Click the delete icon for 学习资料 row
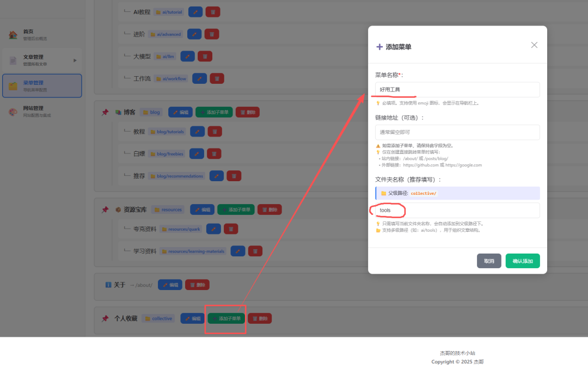The height and width of the screenshot is (376, 588). (x=255, y=251)
